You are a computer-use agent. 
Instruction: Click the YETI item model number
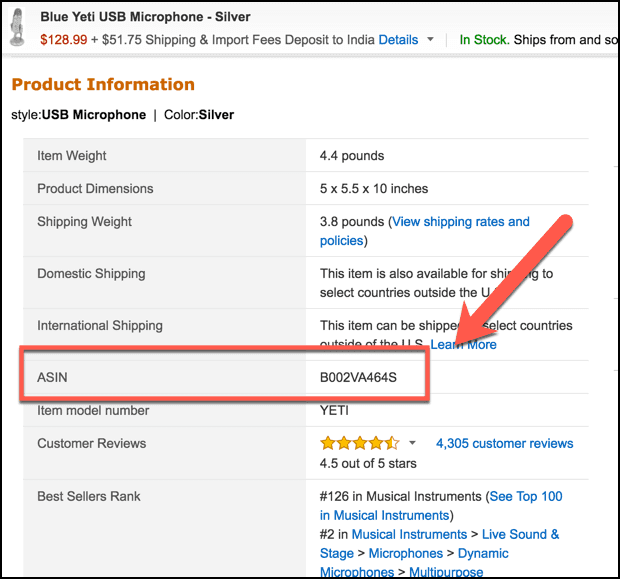click(334, 410)
